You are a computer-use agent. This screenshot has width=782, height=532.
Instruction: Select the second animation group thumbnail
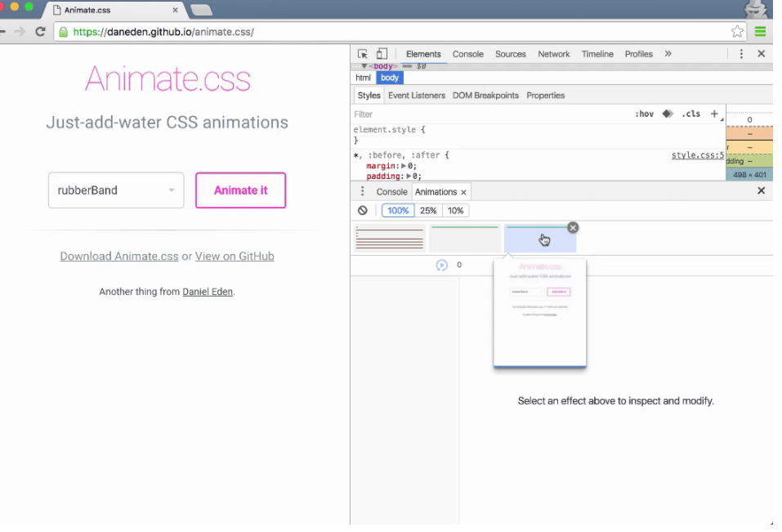point(465,238)
